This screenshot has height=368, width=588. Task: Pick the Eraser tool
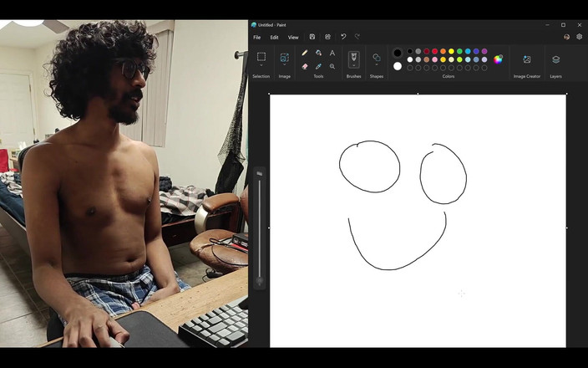click(x=305, y=66)
